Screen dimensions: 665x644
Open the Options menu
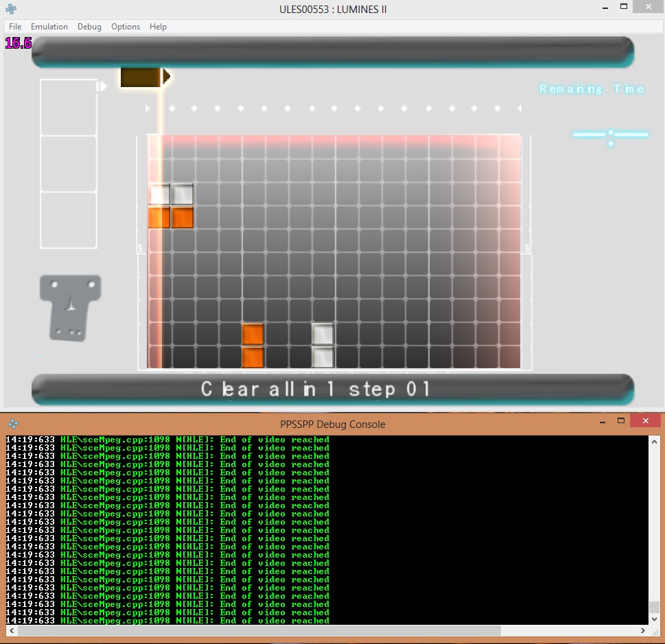click(126, 27)
